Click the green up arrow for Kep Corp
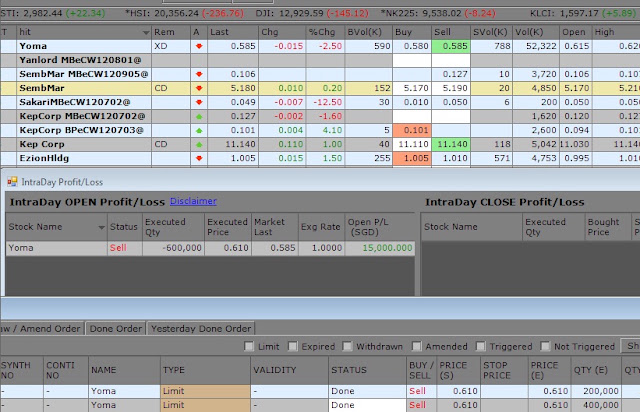Screen dimensions: 640x412 pyautogui.click(x=199, y=145)
